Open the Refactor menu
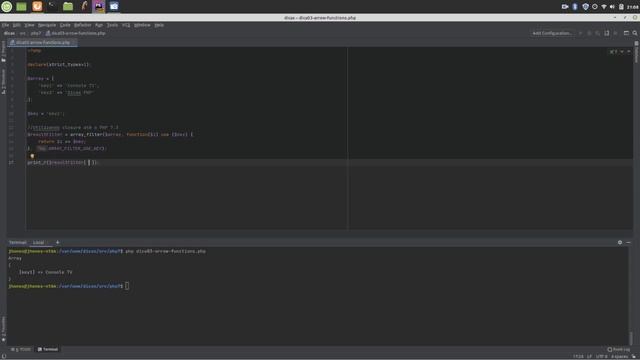This screenshot has width=640, height=360. pyautogui.click(x=82, y=25)
